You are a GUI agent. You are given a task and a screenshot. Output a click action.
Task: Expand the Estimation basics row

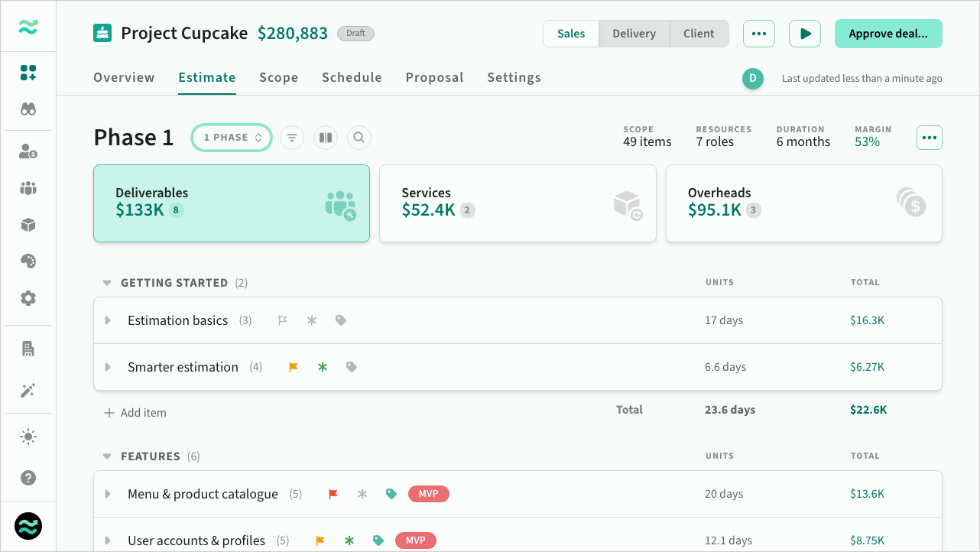click(108, 320)
